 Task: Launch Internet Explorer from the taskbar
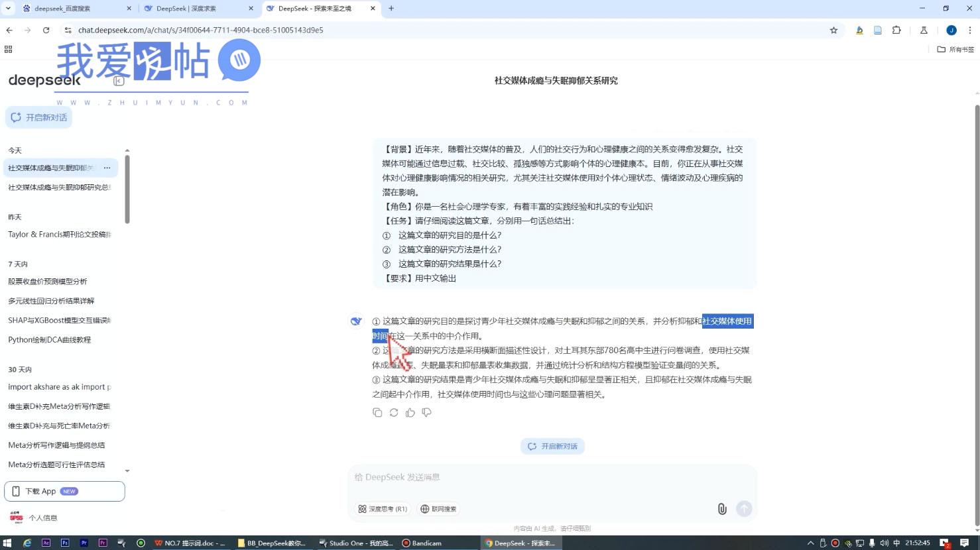pos(27,543)
